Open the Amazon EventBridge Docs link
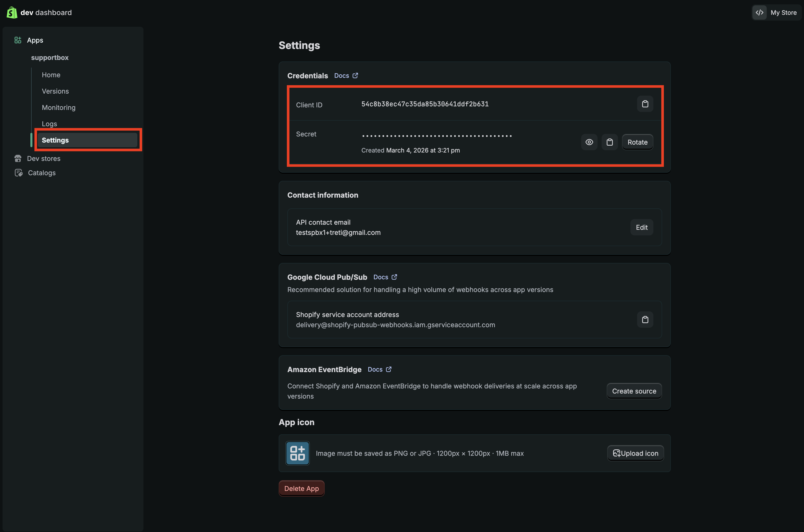Image resolution: width=804 pixels, height=532 pixels. 379,370
